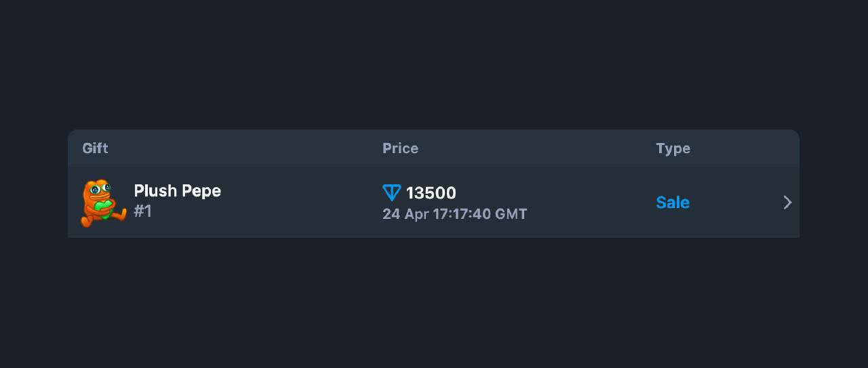Screen dimensions: 868x368
Task: Open row details via right chevron arrow
Action: 787,202
